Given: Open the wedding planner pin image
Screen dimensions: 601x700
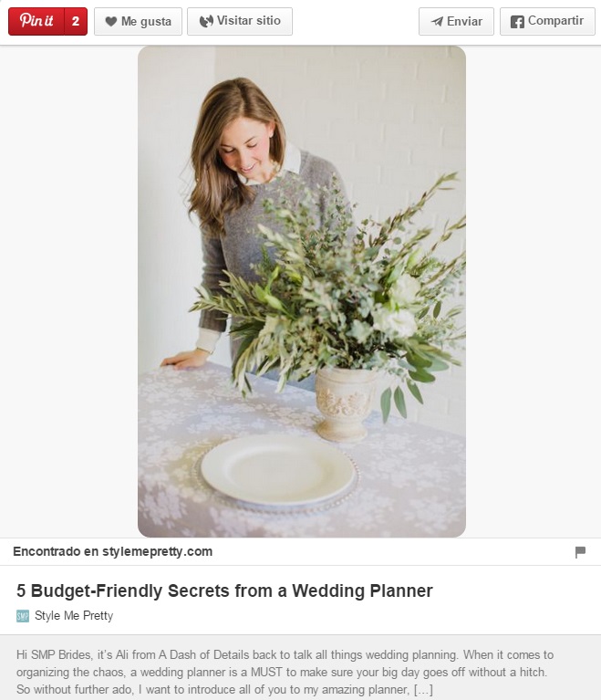Looking at the screenshot, I should 302,291.
